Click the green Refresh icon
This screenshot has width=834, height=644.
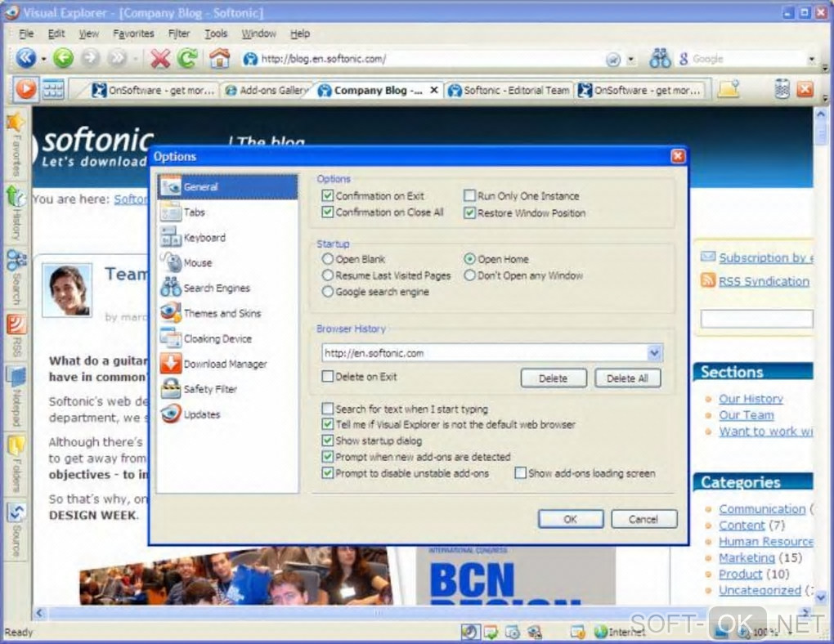coord(187,58)
